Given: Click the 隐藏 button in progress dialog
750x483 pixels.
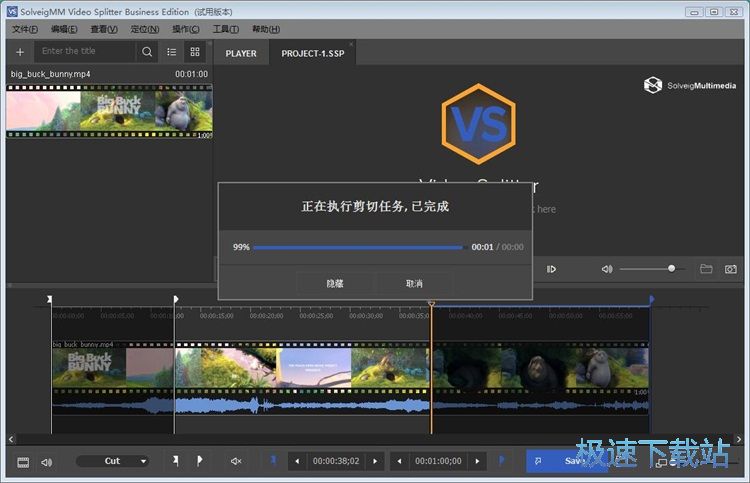Looking at the screenshot, I should [335, 284].
